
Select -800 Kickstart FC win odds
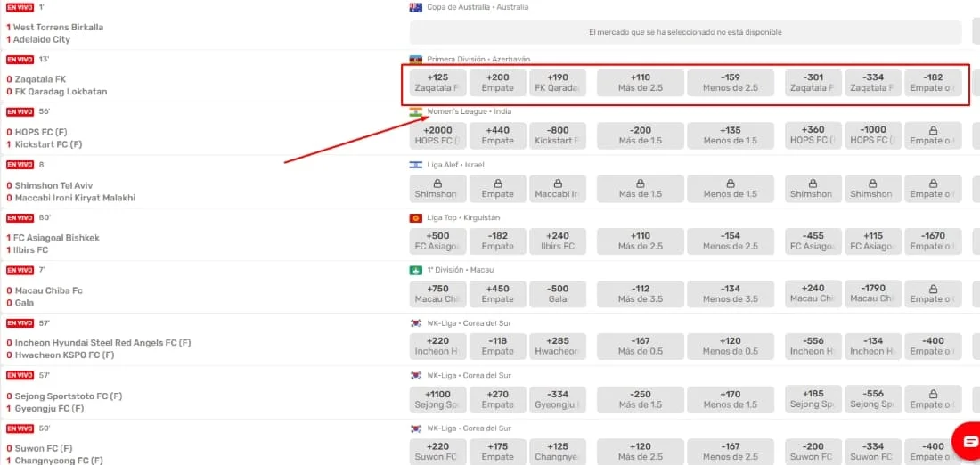558,135
